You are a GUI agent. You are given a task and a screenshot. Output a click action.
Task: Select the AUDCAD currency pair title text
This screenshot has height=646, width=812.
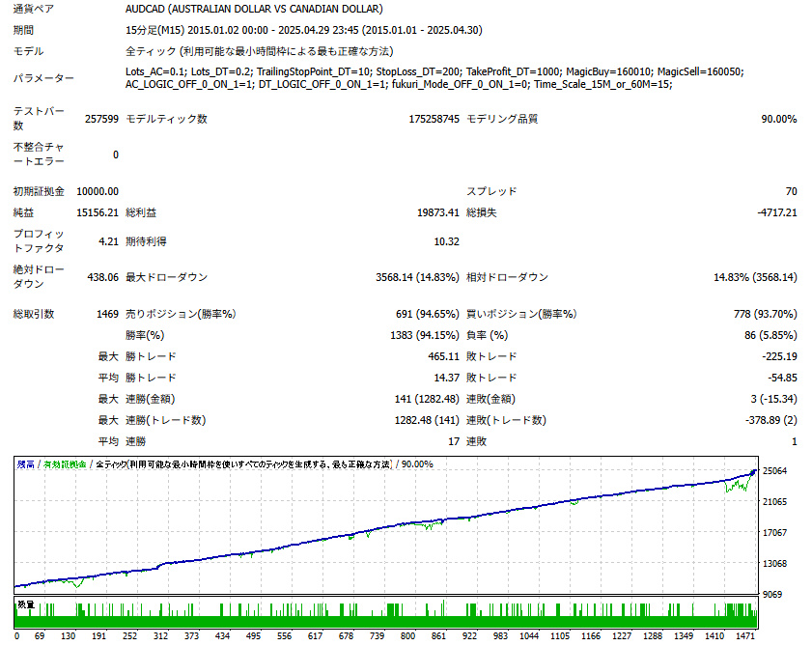click(x=254, y=9)
